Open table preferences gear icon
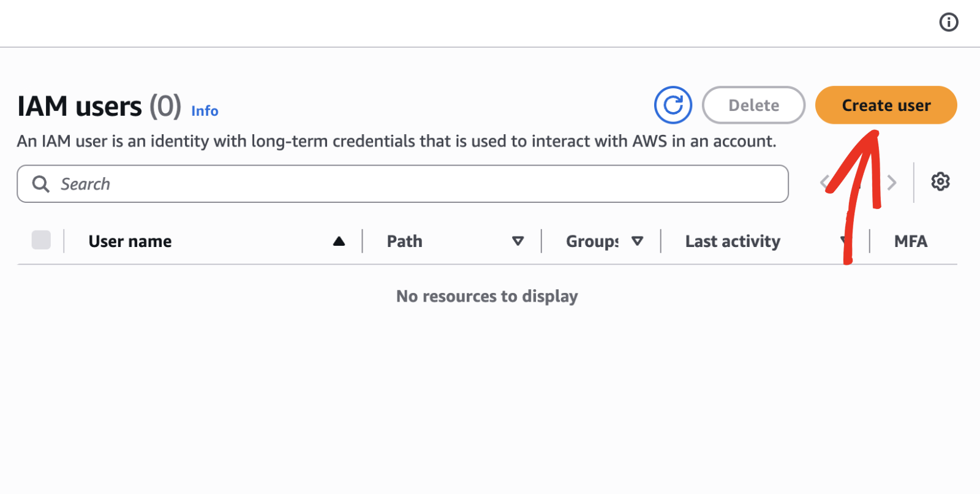Image resolution: width=980 pixels, height=494 pixels. [940, 181]
